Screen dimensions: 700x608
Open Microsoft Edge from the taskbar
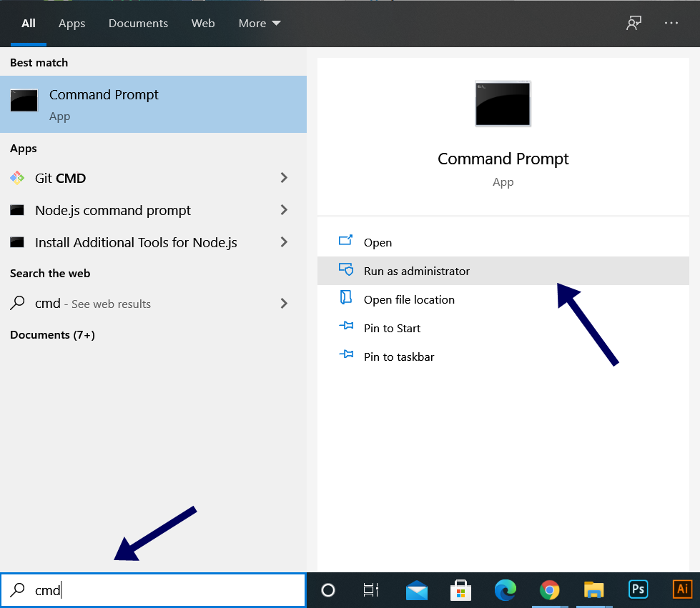coord(505,590)
